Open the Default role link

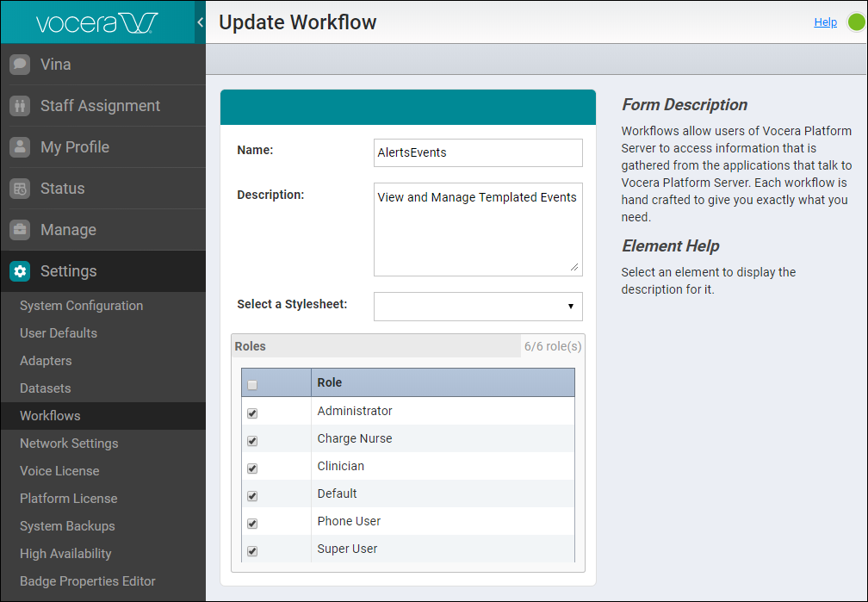pos(336,493)
